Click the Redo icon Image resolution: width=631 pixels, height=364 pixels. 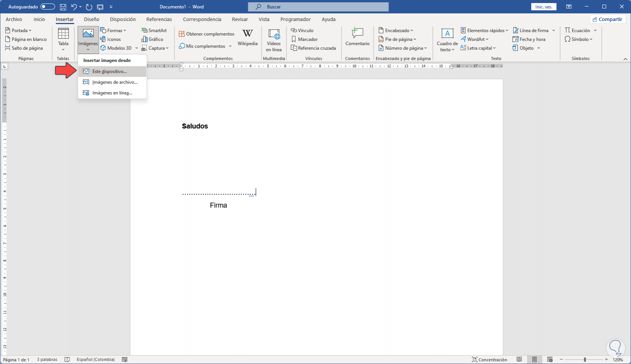click(x=89, y=7)
